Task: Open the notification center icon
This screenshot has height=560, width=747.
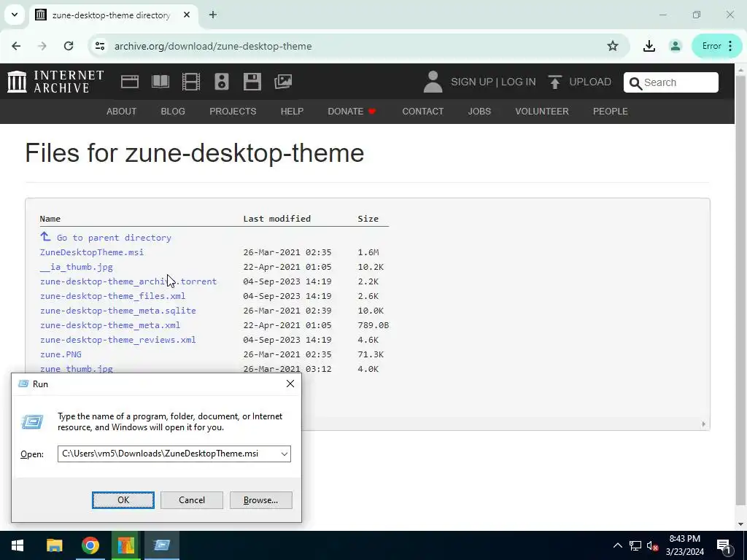Action: (x=724, y=546)
